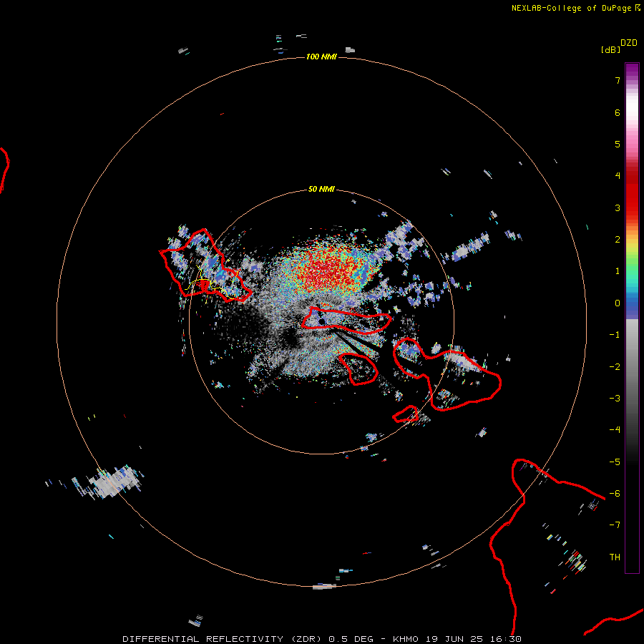Click the ZDR color scale bar
Screen dimensions: 644x644
[632, 318]
